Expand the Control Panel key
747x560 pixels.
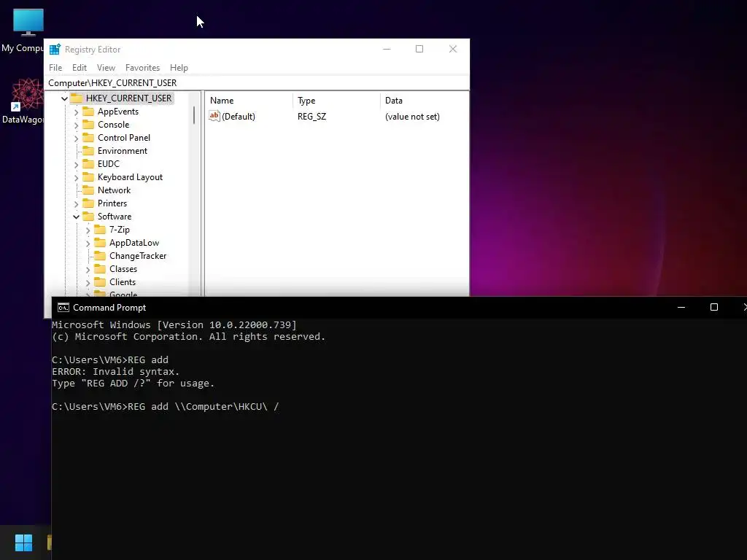click(76, 139)
